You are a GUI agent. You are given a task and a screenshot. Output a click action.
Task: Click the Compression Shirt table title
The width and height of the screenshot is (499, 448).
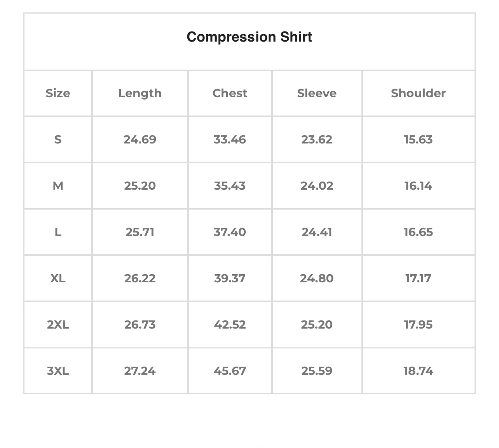click(x=249, y=37)
